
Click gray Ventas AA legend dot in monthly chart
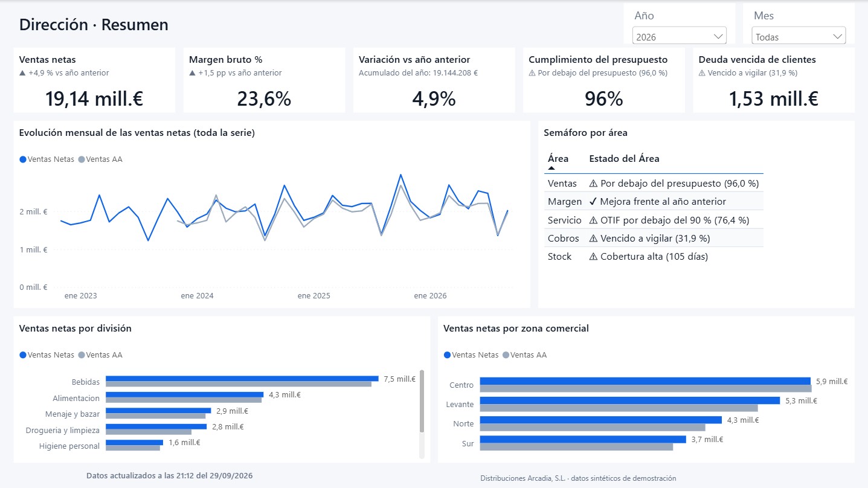click(82, 159)
